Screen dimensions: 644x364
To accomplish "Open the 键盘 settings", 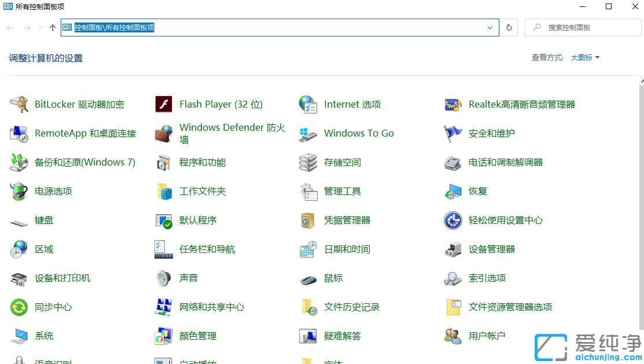I will pyautogui.click(x=45, y=220).
